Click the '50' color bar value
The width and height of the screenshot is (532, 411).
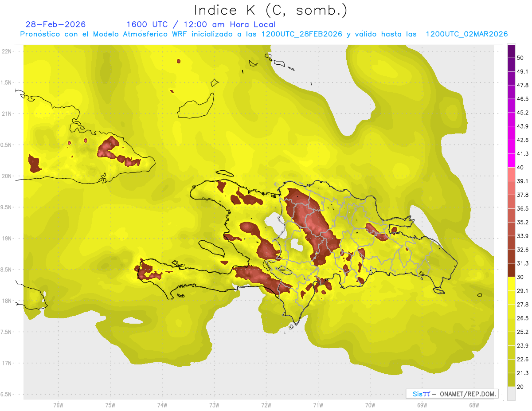click(x=520, y=58)
